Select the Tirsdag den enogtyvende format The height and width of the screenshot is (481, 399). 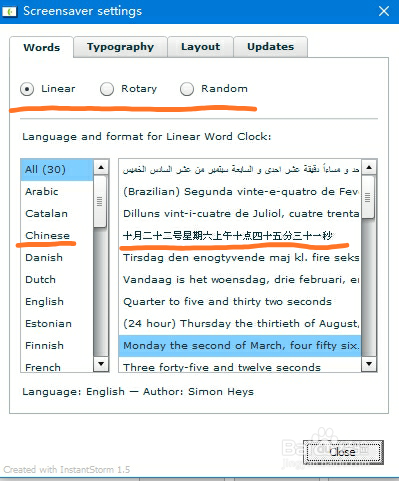(x=240, y=258)
